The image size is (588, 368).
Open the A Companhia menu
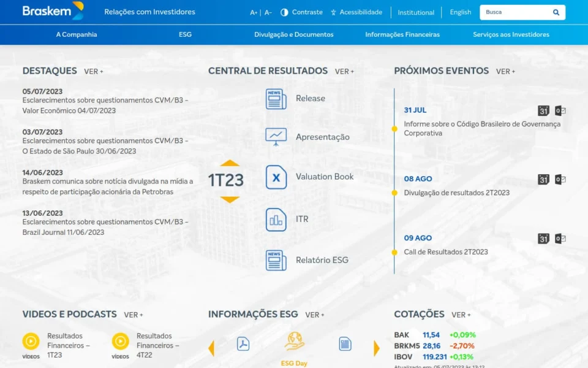(77, 34)
